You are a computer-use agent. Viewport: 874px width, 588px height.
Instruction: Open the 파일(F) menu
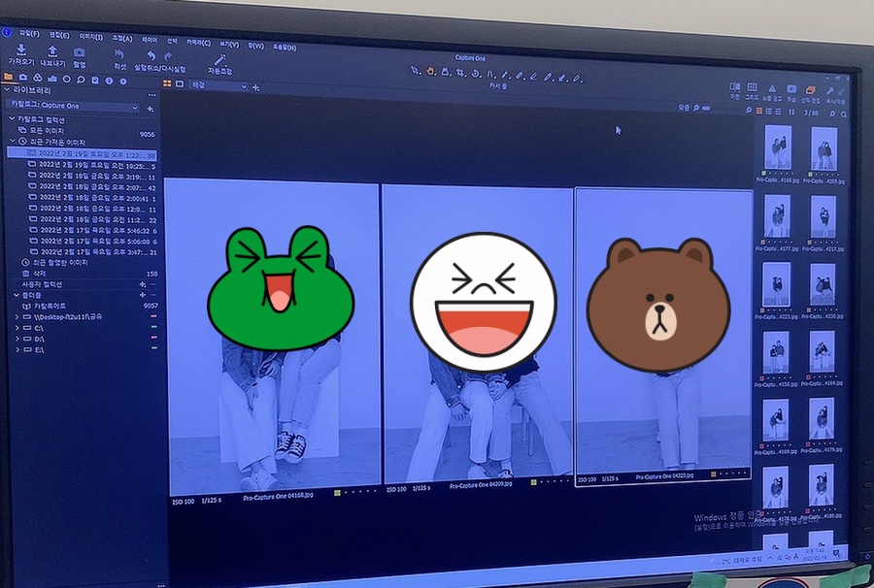[29, 33]
